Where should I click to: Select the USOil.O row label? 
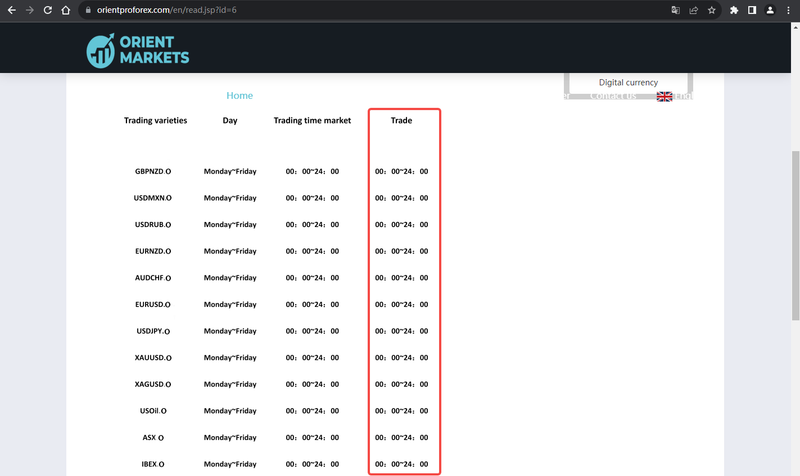(153, 411)
